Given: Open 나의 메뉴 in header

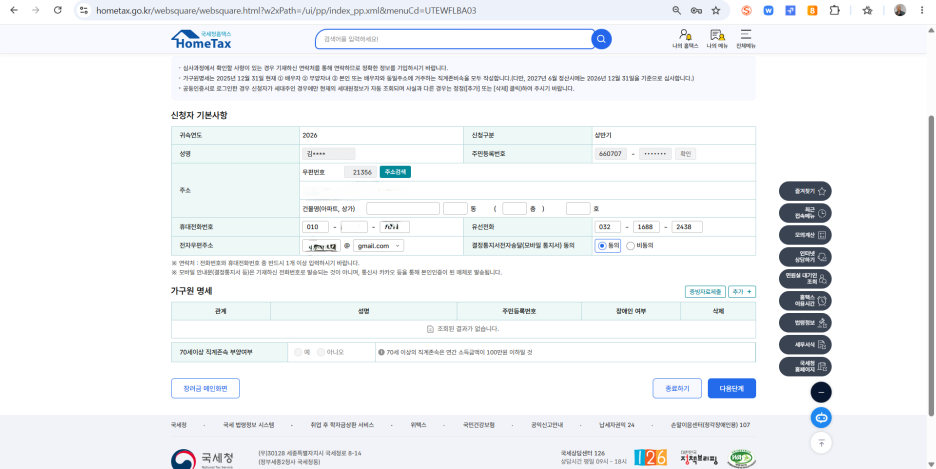Looking at the screenshot, I should [717, 39].
